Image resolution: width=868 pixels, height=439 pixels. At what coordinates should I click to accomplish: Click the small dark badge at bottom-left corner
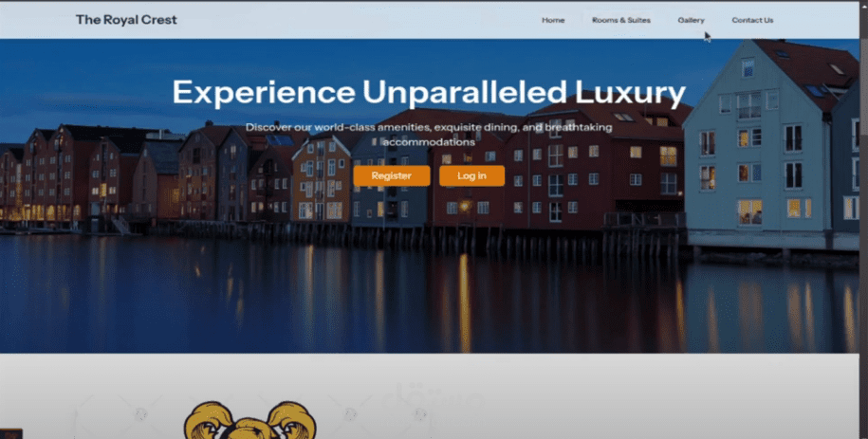[11, 433]
